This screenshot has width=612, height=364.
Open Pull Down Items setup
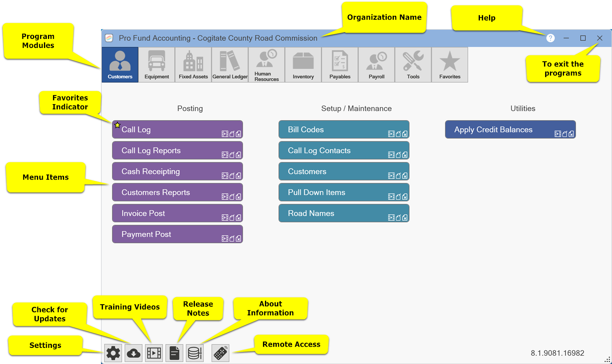coord(344,192)
